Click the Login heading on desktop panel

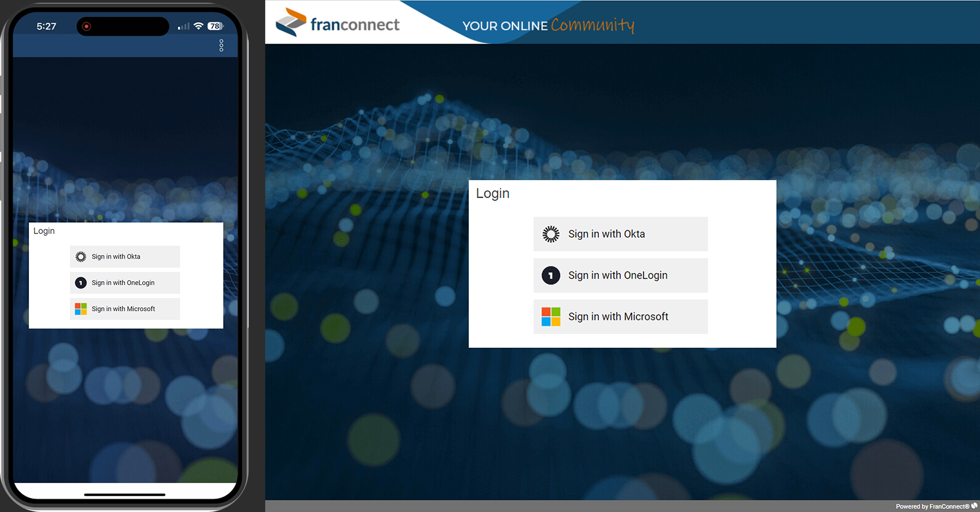[493, 194]
